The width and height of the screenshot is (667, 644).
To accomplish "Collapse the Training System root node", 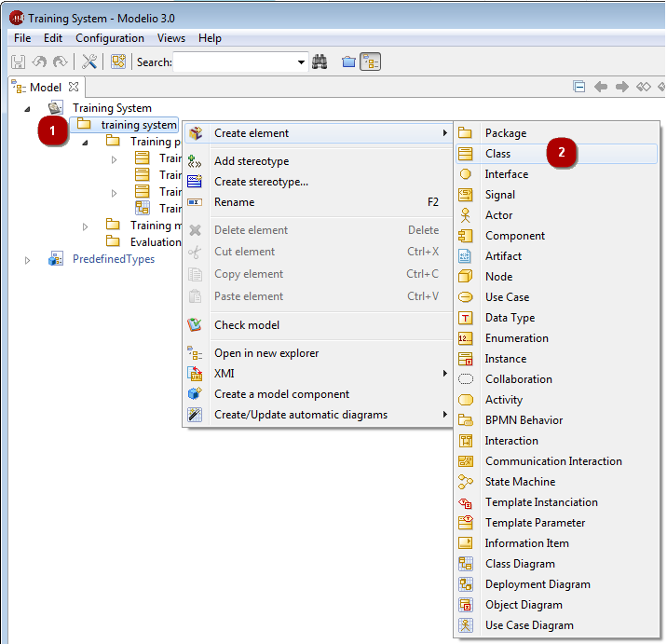I will tap(28, 108).
